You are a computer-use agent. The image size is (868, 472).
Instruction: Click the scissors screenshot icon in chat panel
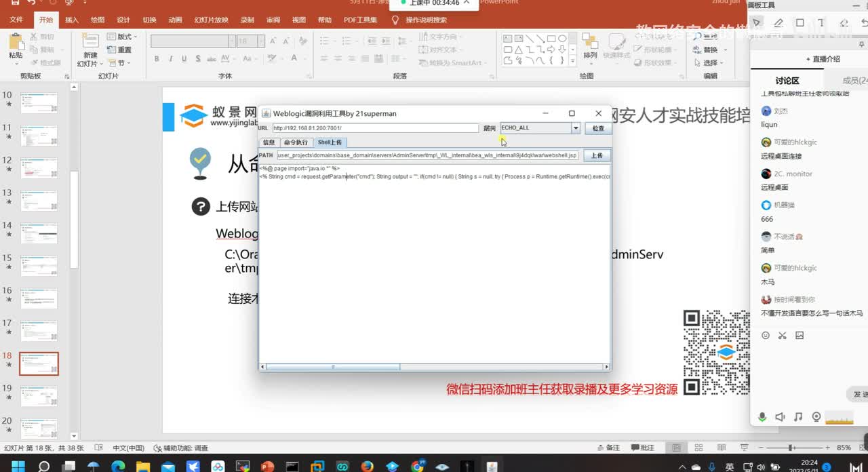pos(782,335)
